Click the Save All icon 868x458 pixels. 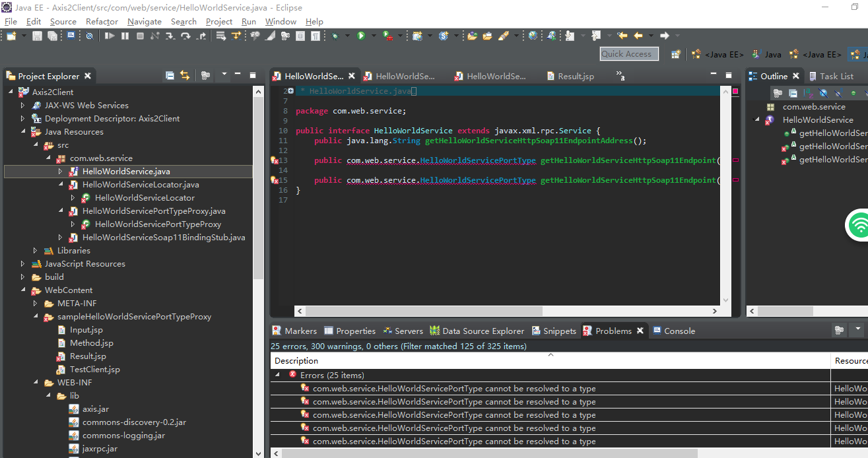51,36
